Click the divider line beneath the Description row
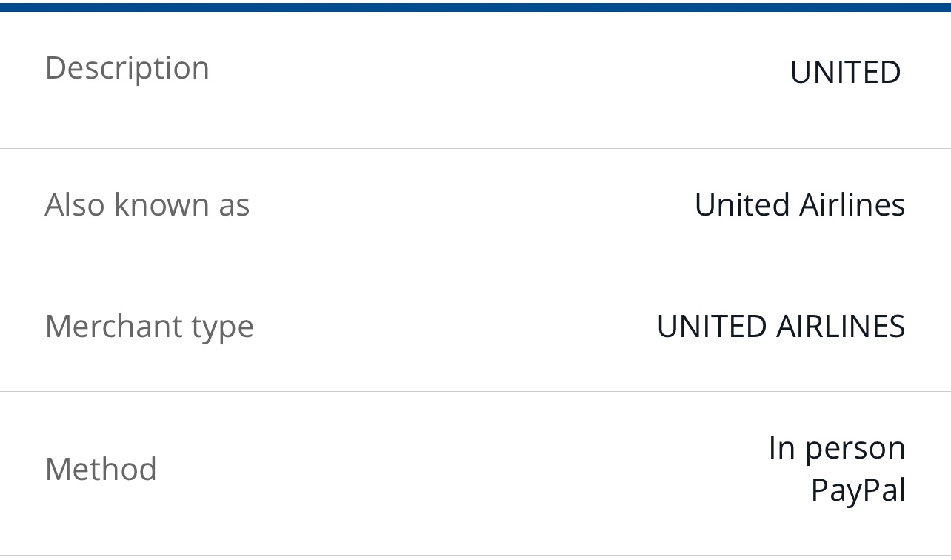951x560 pixels. 475,148
